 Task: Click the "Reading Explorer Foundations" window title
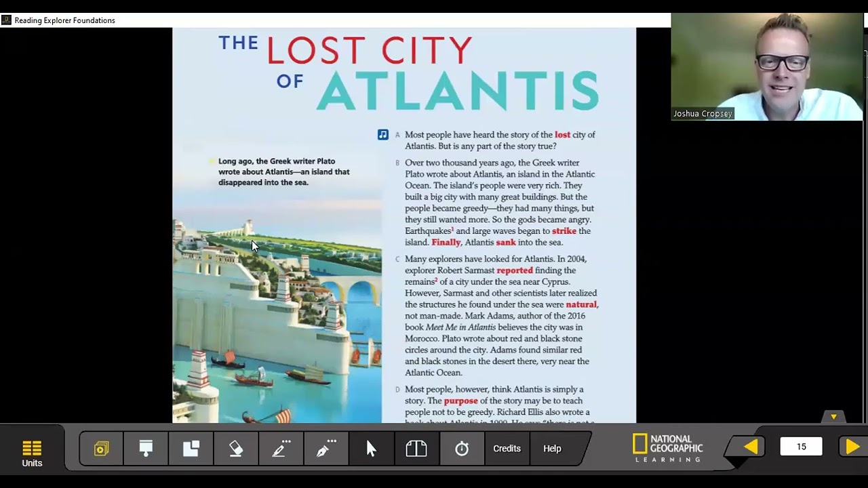click(64, 20)
